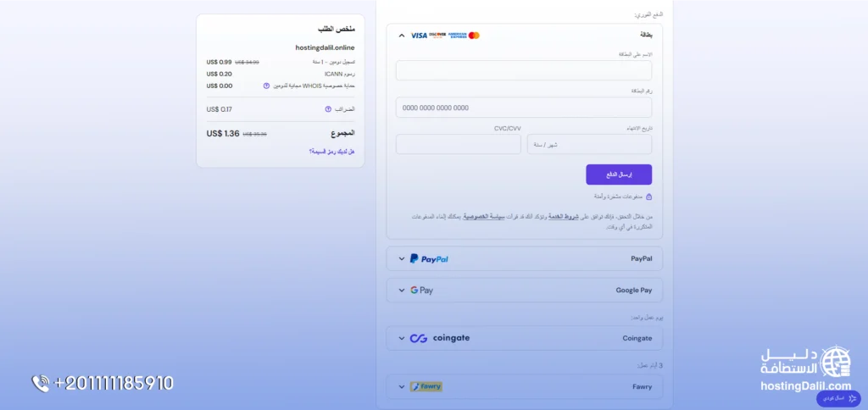
Task: Click the WHOIS privacy help icon
Action: [266, 86]
